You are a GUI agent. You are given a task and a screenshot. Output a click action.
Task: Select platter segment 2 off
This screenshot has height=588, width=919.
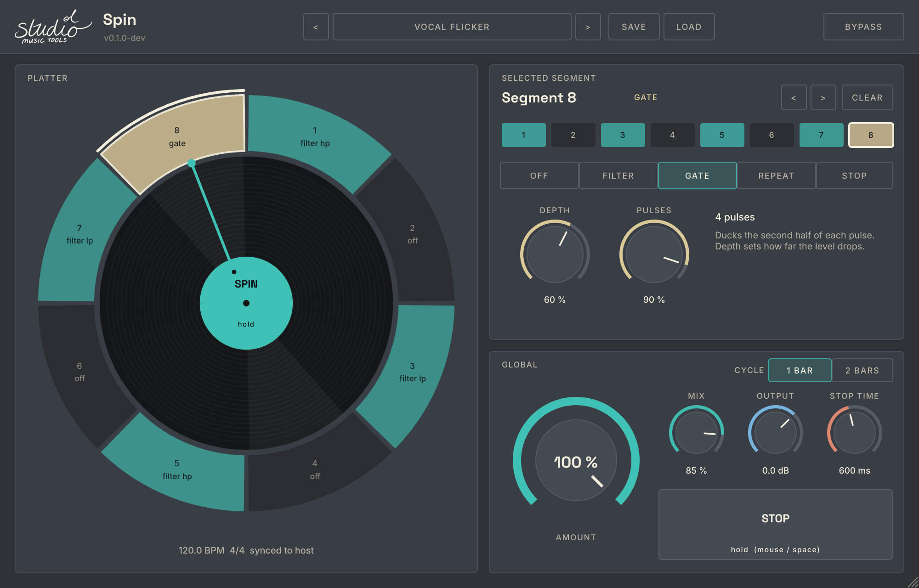coord(412,234)
